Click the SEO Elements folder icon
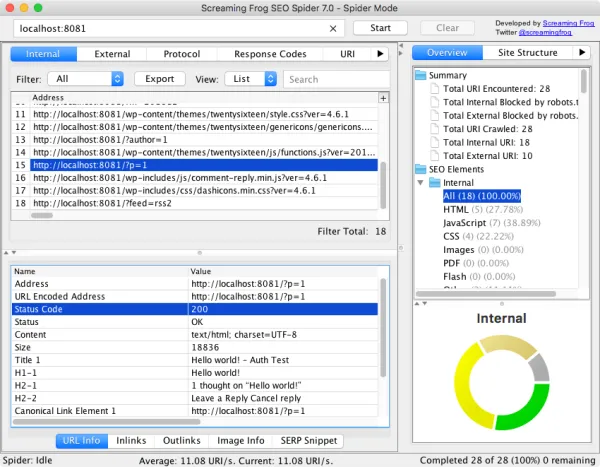Screen dimensions: 600x467 point(421,169)
